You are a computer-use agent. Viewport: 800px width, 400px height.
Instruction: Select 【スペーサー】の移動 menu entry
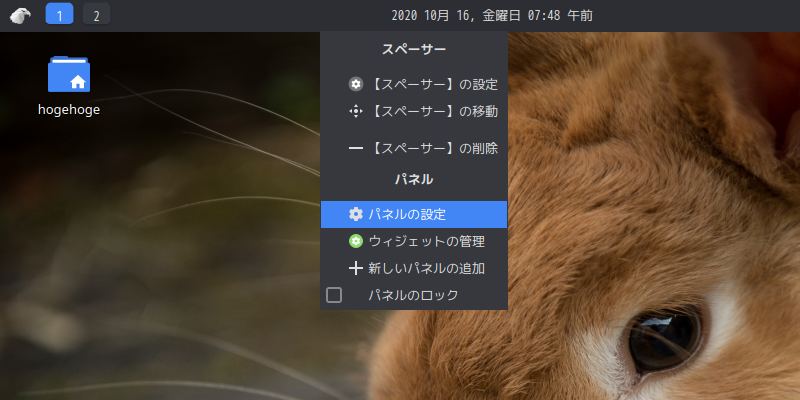click(x=414, y=111)
